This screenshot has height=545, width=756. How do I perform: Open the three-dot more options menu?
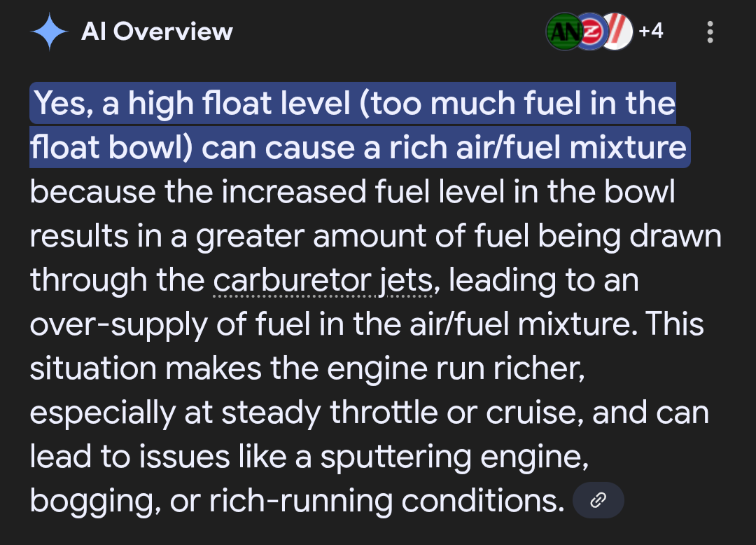coord(710,32)
